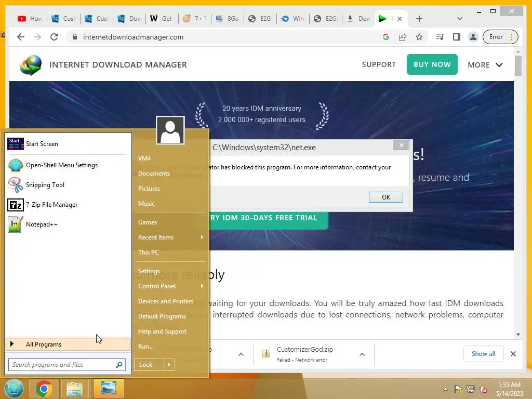Toggle the Chrome side panel icon
Screen dimensions: 532x399
[457, 37]
